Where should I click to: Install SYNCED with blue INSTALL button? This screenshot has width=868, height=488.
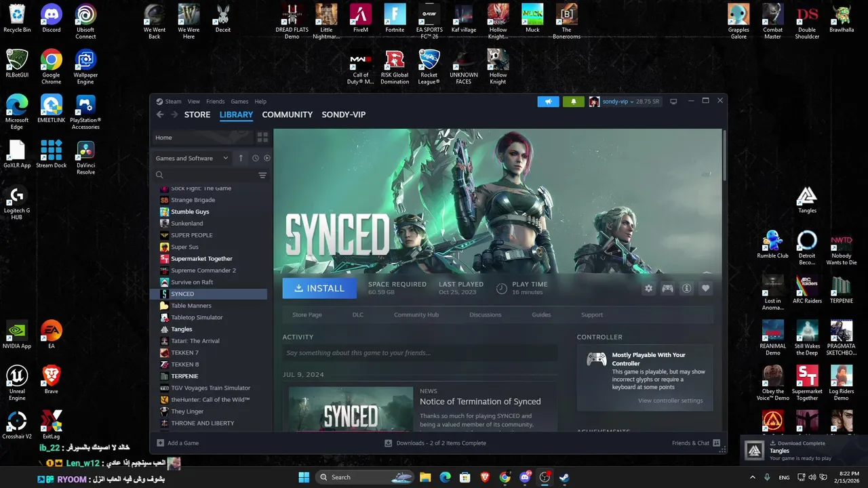pyautogui.click(x=319, y=288)
